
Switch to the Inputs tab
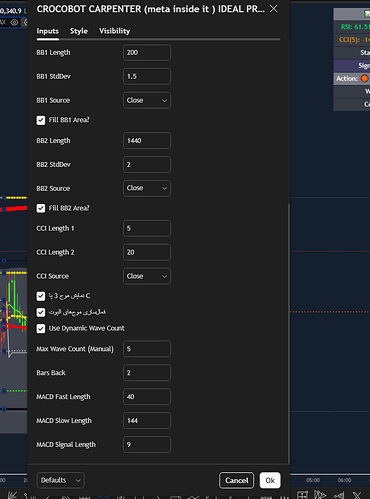click(x=48, y=31)
